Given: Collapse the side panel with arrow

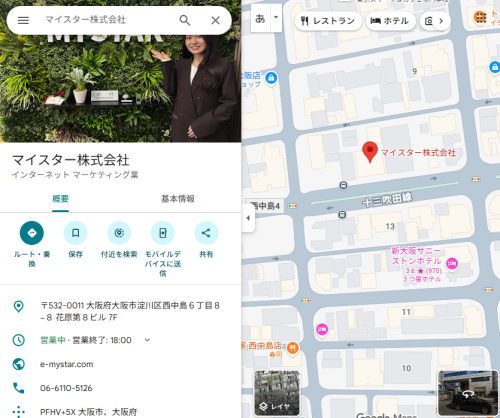Looking at the screenshot, I should 248,218.
